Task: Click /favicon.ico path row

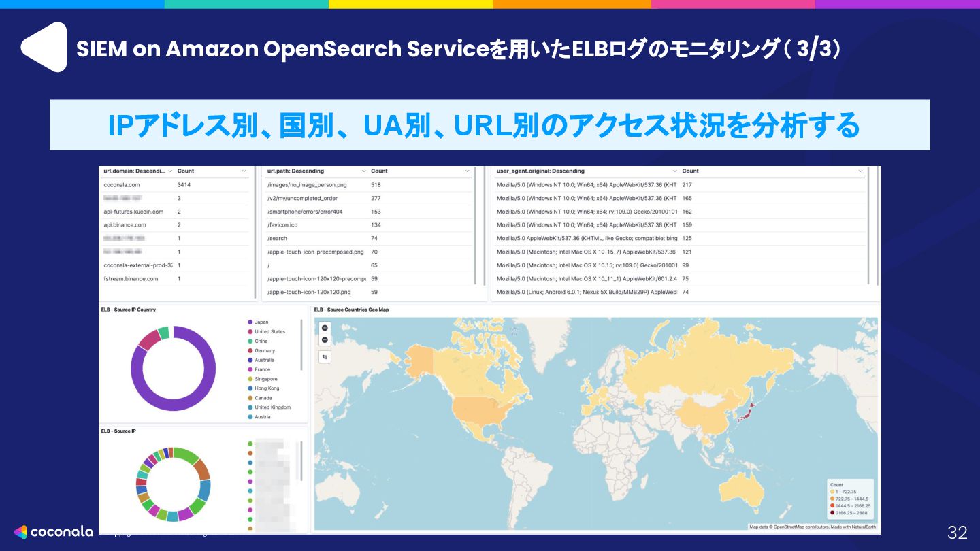Action: click(368, 224)
